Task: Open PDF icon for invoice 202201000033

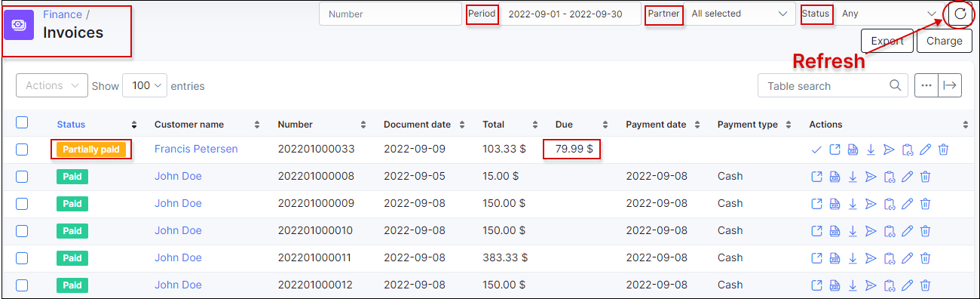Action: (853, 149)
